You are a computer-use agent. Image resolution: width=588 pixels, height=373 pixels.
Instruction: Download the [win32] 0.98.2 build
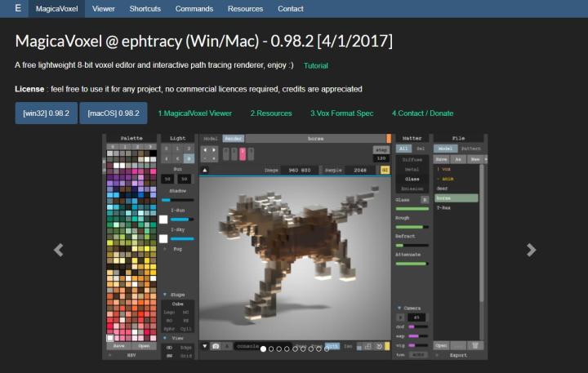46,113
